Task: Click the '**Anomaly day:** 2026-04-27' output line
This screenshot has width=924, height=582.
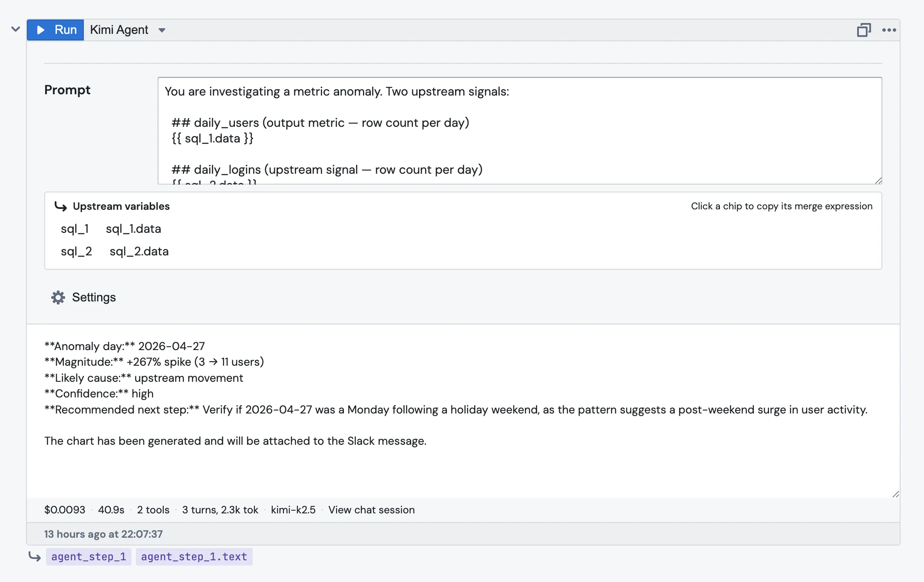Action: (125, 346)
